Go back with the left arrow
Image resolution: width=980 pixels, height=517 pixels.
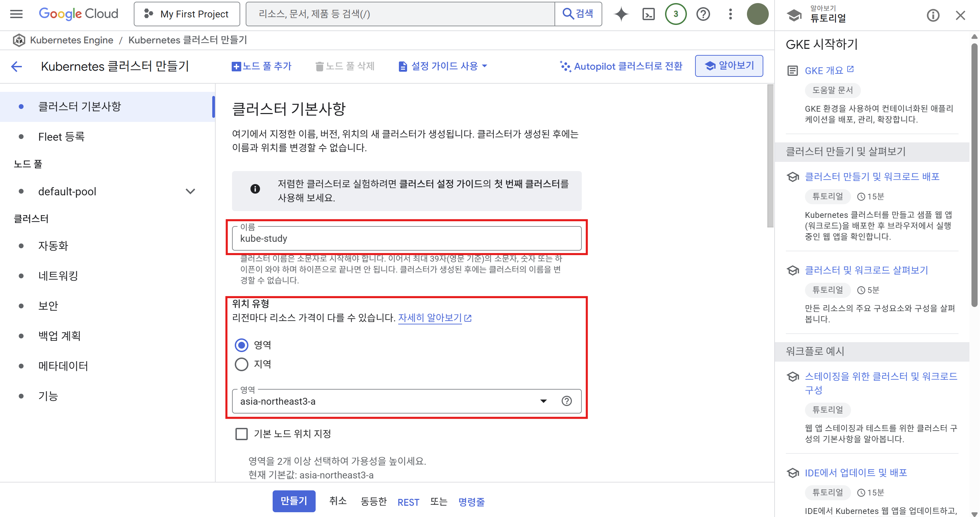pos(17,66)
